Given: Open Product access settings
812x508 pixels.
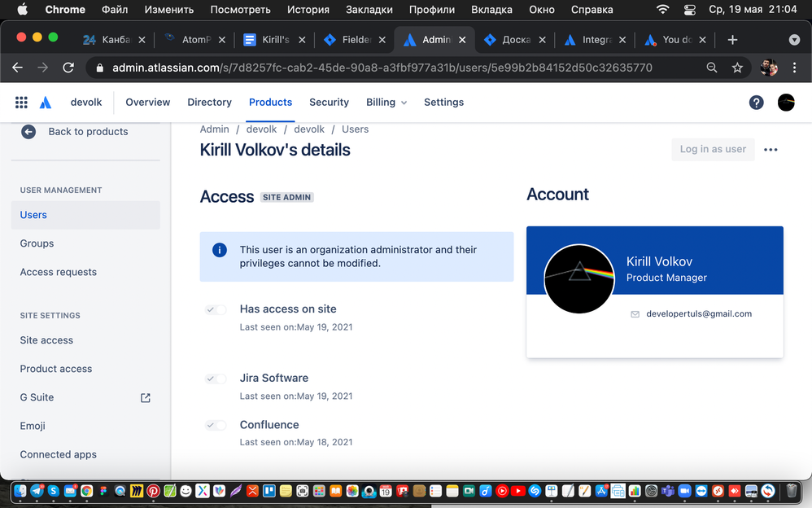Looking at the screenshot, I should [x=56, y=369].
